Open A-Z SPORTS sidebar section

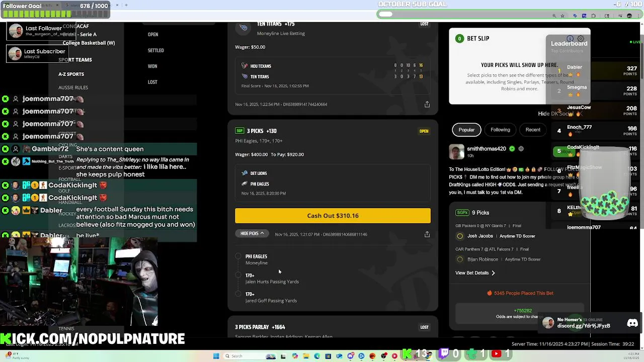[71, 74]
